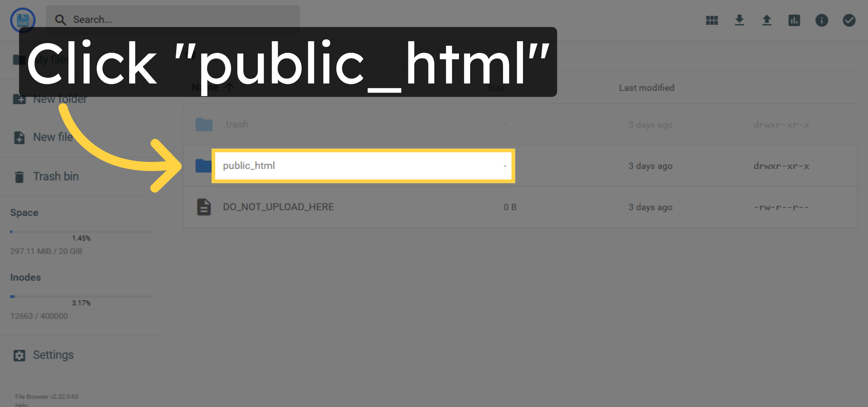Upload files using the upload icon
The height and width of the screenshot is (407, 868).
(766, 21)
